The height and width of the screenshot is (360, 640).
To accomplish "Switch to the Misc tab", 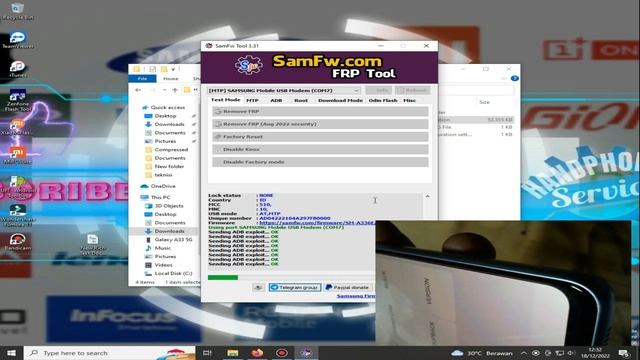I will 409,100.
